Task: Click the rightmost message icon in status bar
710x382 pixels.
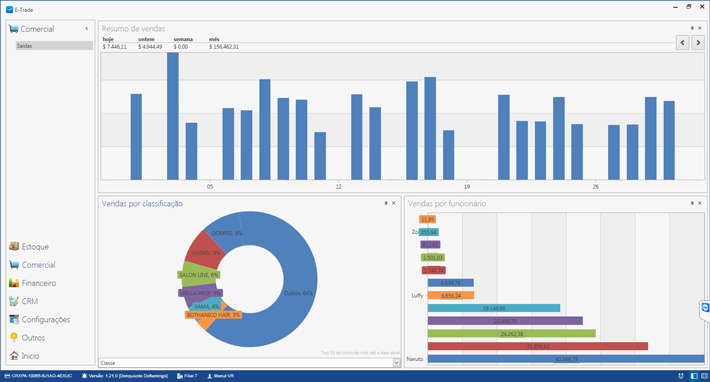Action: click(x=704, y=376)
